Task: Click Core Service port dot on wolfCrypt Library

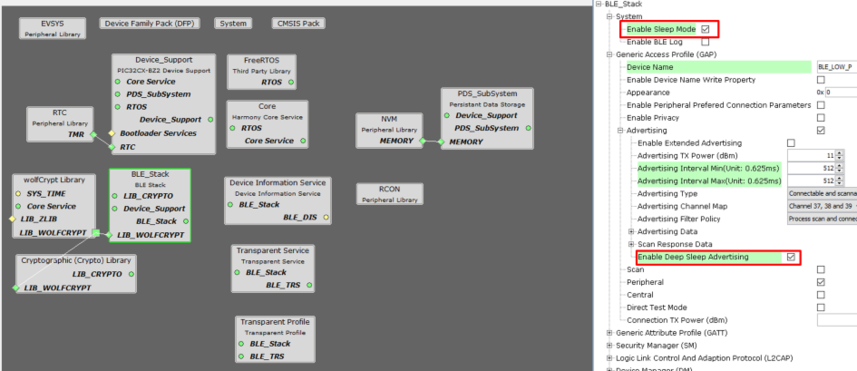Action: click(18, 207)
